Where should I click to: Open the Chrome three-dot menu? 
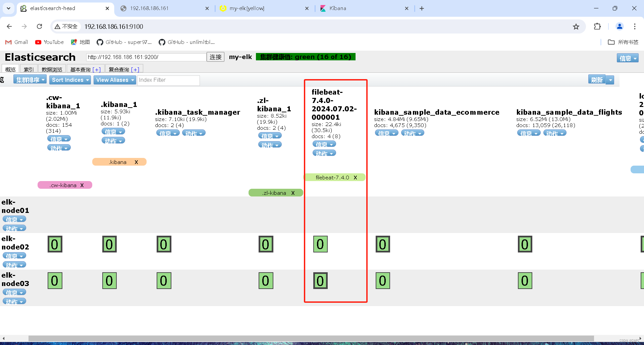(635, 26)
